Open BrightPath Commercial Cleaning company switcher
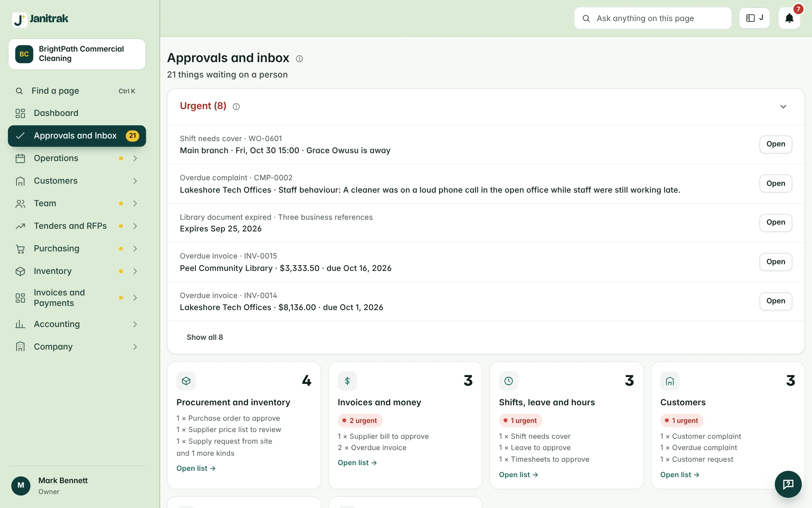The width and height of the screenshot is (812, 508). (77, 54)
